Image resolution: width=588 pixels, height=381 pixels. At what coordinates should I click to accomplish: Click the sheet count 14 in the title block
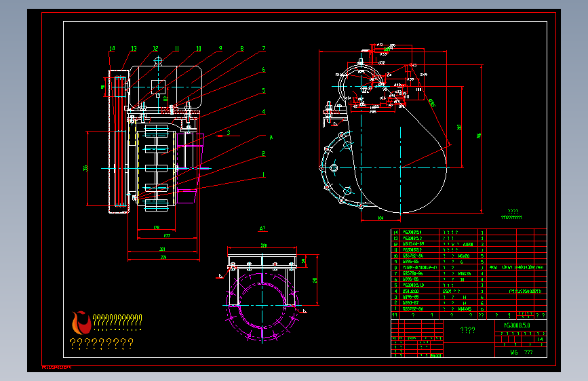[x=540, y=340]
